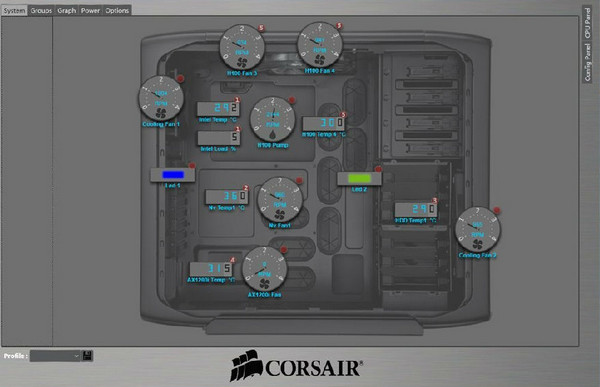600x387 pixels.
Task: Open the Groups tab
Action: [41, 10]
